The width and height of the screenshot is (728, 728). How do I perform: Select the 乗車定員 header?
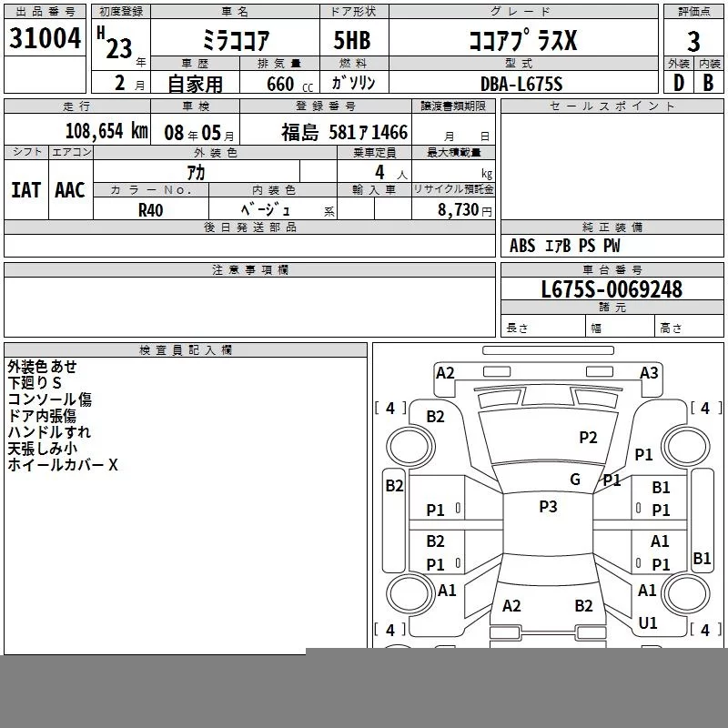[374, 153]
